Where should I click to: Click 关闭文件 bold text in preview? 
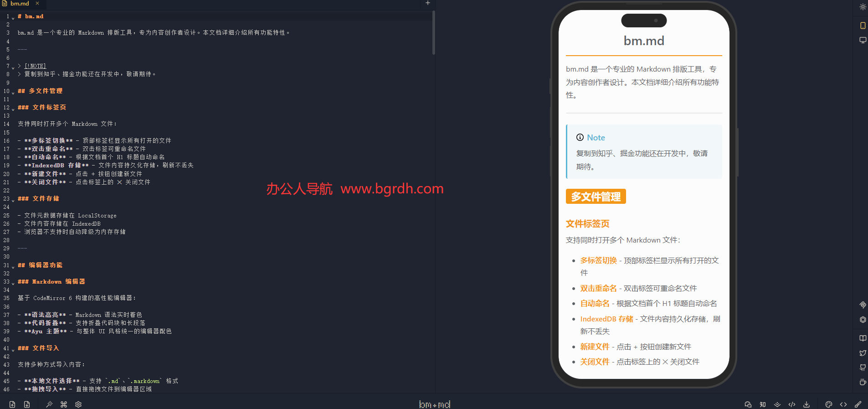(x=595, y=362)
